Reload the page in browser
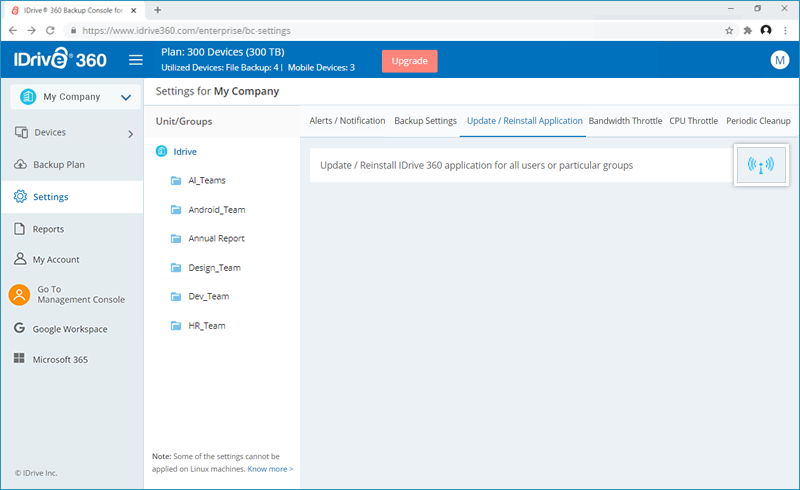 pos(50,31)
